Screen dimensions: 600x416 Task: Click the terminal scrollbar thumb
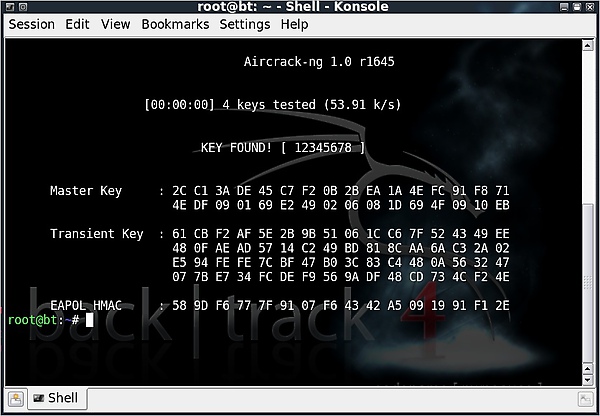(588, 282)
